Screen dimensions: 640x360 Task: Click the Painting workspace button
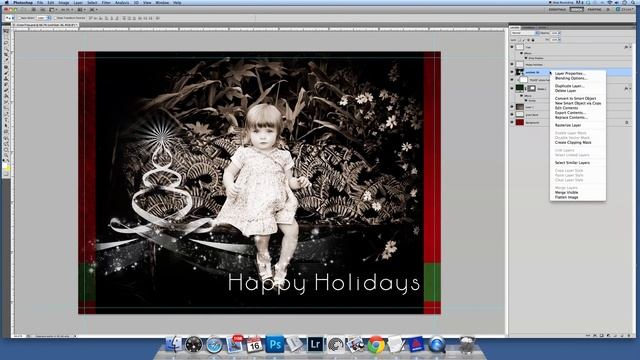pos(594,9)
